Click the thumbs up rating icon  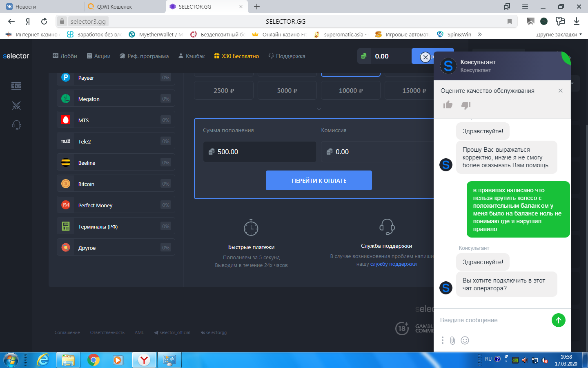[448, 105]
